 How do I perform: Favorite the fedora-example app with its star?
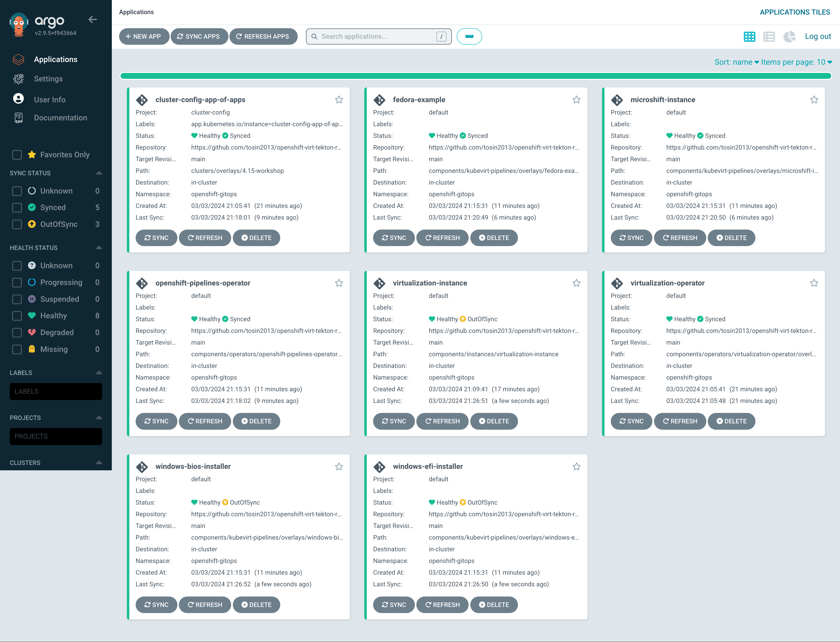click(x=576, y=100)
